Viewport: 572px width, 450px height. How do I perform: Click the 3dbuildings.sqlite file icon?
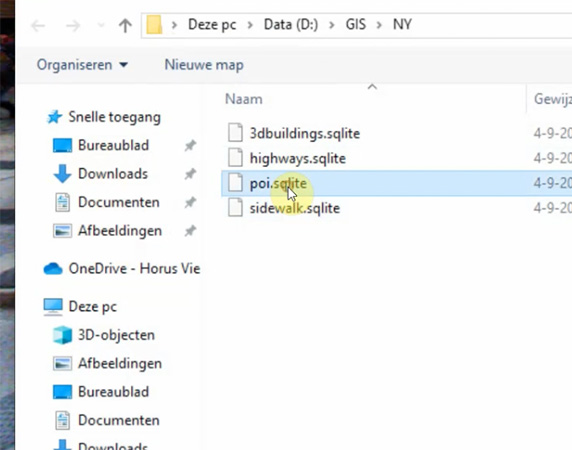(x=235, y=132)
